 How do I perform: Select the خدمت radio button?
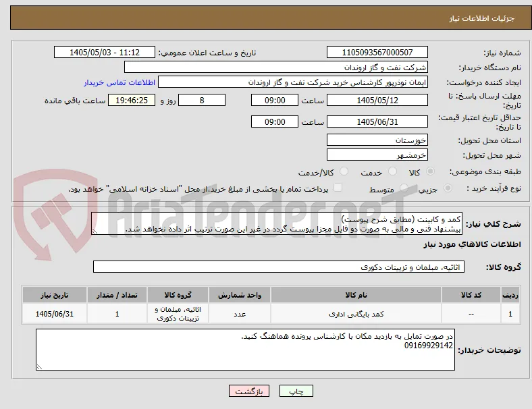(x=392, y=171)
